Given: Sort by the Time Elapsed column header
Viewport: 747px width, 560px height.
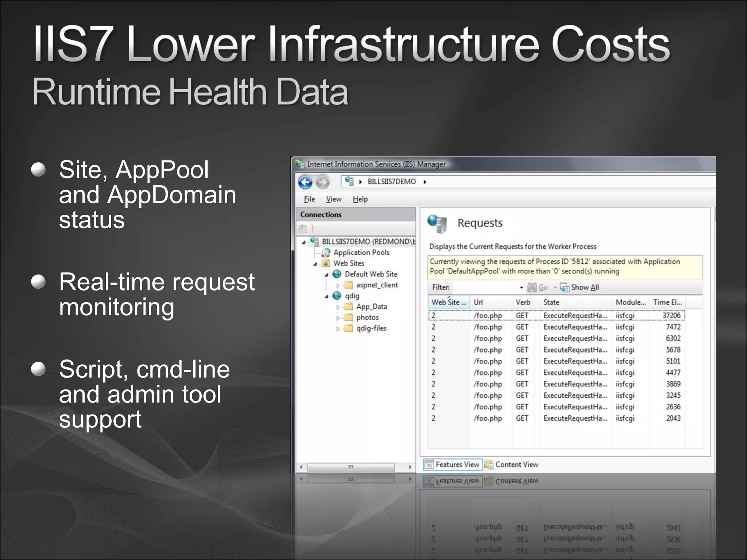Looking at the screenshot, I should click(x=667, y=302).
